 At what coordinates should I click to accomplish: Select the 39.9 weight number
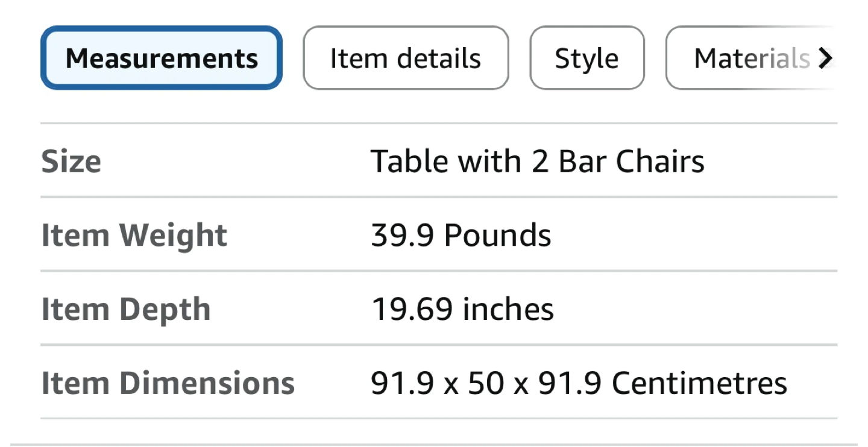(402, 235)
